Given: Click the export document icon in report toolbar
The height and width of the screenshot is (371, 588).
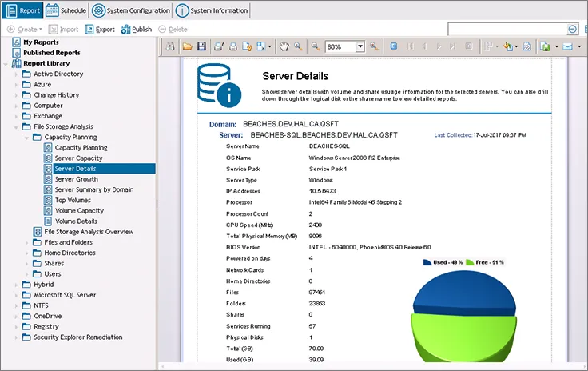Looking at the screenshot, I should click(x=545, y=46).
